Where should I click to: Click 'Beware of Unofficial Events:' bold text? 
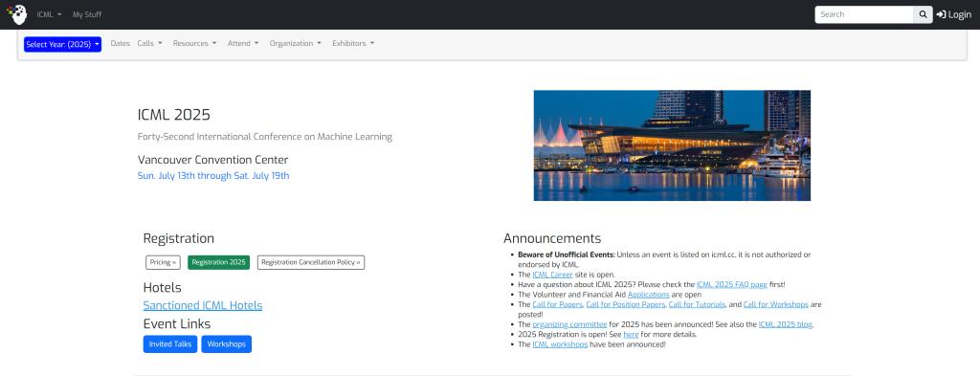click(567, 254)
